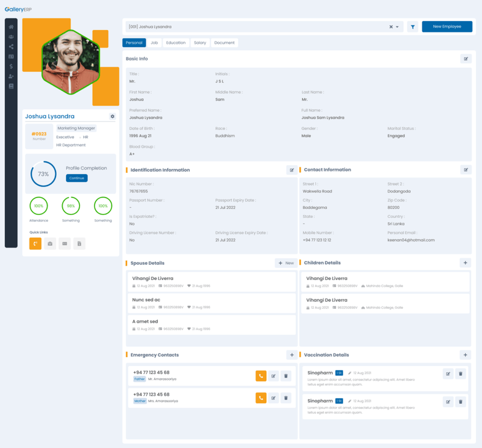The width and height of the screenshot is (482, 448).
Task: Call the Father emergency contact
Action: click(261, 376)
